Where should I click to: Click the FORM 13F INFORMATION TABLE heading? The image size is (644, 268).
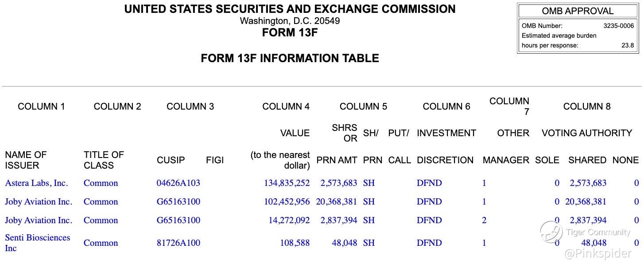[290, 58]
